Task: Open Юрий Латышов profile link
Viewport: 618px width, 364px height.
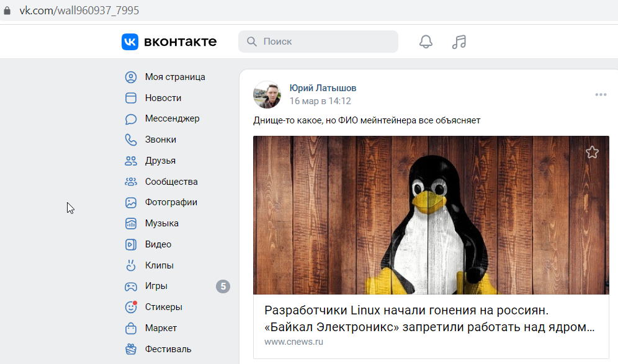Action: (x=323, y=88)
